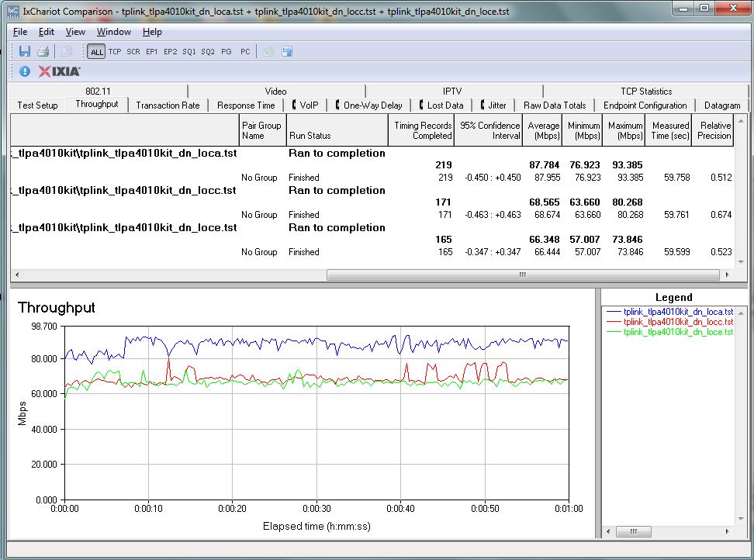
Task: Click the Pair Group Name column header
Action: click(262, 130)
